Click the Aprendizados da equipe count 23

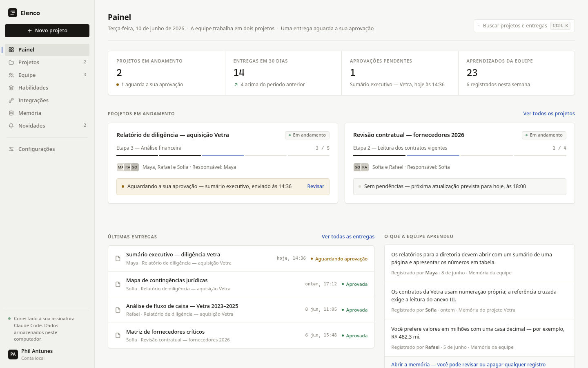pos(472,73)
